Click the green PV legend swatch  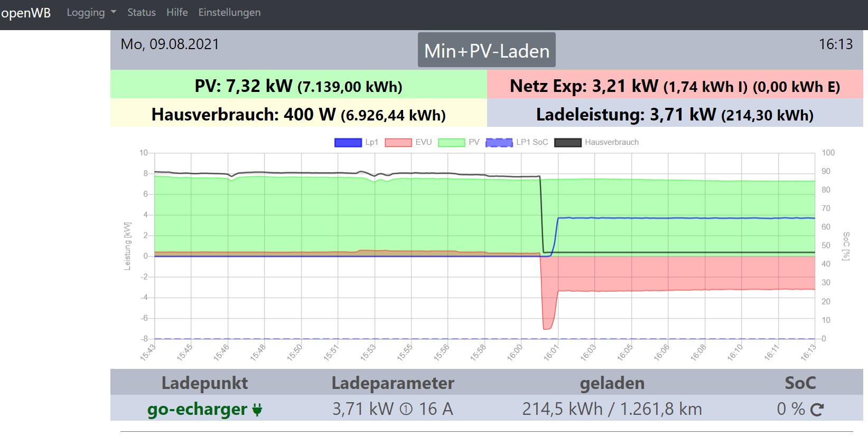[x=452, y=142]
